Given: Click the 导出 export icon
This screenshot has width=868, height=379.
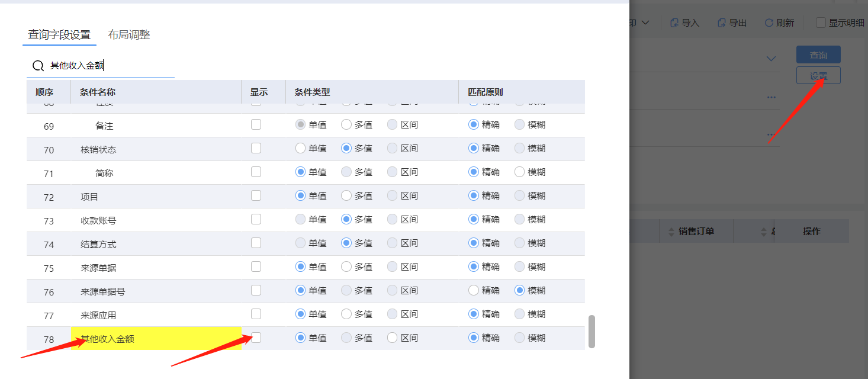Looking at the screenshot, I should click(721, 23).
